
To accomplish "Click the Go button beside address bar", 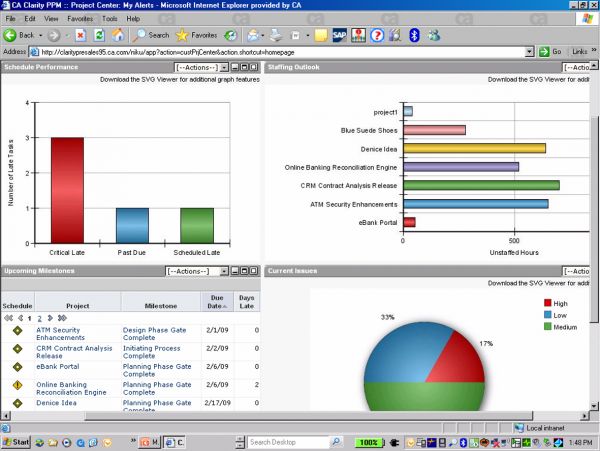I will pos(550,52).
